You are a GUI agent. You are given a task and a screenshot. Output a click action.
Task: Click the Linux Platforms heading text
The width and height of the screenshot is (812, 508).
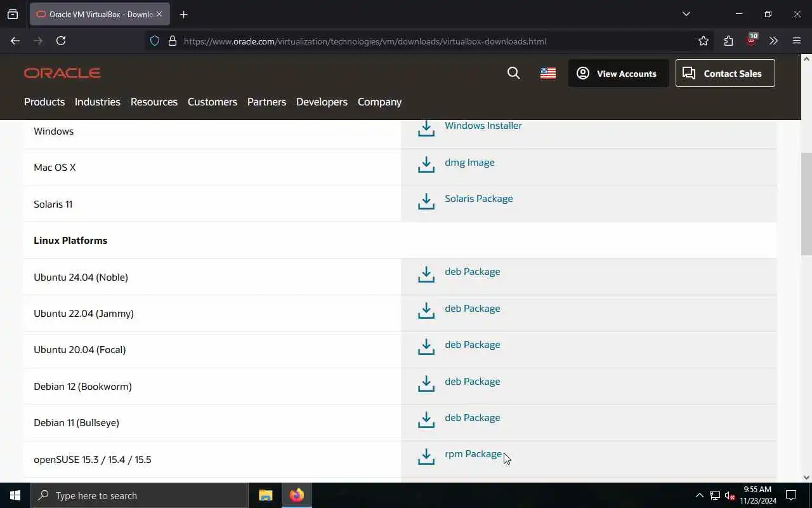click(70, 241)
